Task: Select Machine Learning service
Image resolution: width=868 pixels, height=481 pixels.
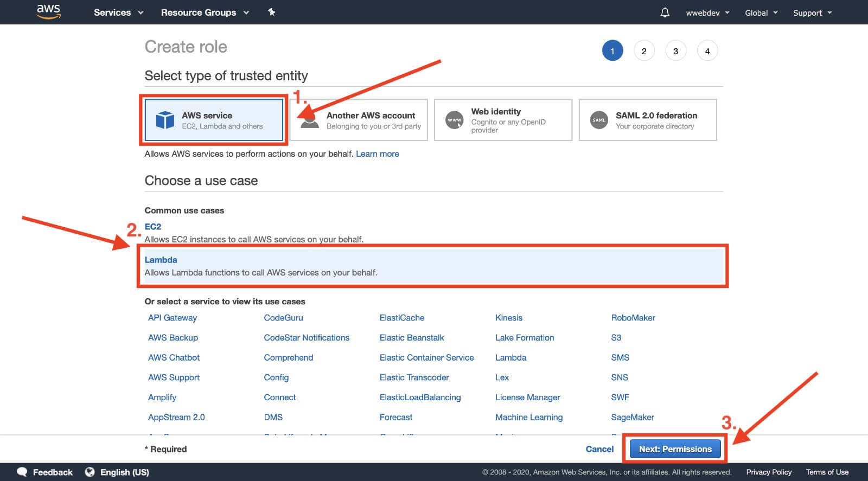Action: [529, 418]
